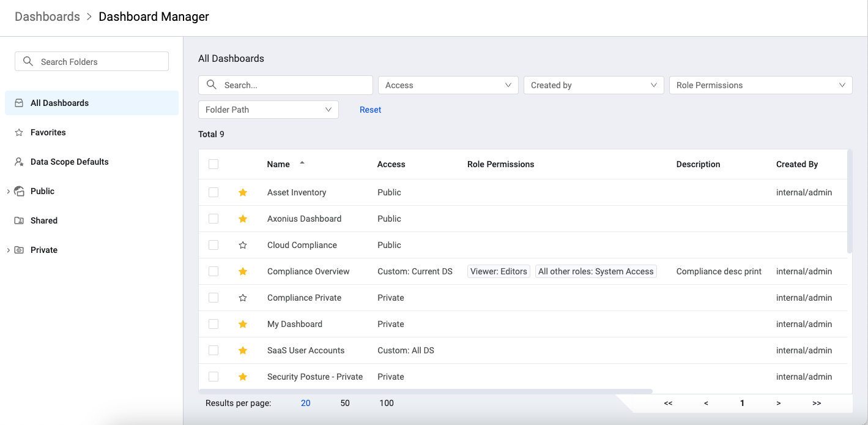Click the Favorites star icon in sidebar

pyautogui.click(x=19, y=132)
